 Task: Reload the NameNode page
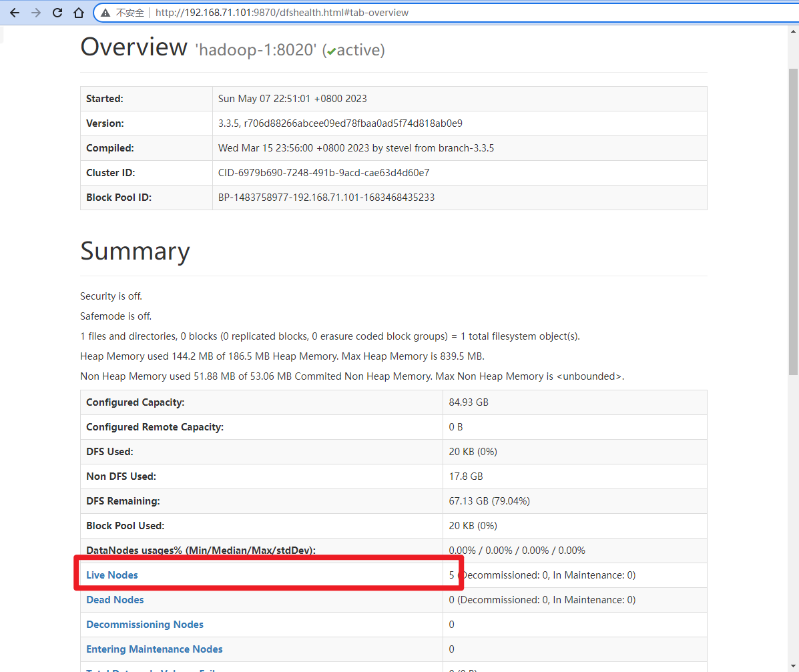57,13
